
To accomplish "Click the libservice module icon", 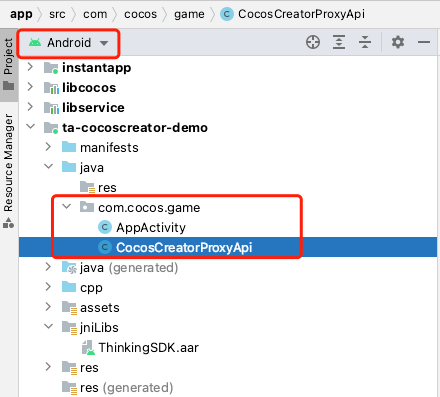I will [51, 108].
